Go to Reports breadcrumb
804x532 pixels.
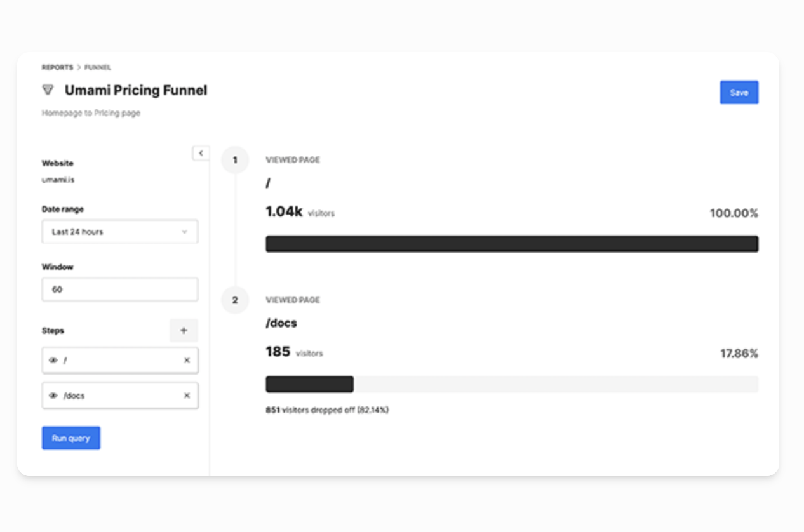[57, 67]
